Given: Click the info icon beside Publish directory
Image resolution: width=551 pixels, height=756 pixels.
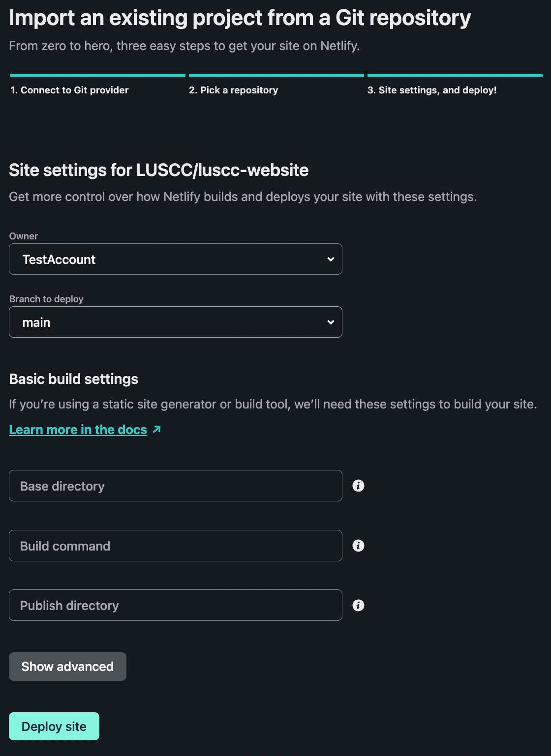Looking at the screenshot, I should pyautogui.click(x=358, y=605).
